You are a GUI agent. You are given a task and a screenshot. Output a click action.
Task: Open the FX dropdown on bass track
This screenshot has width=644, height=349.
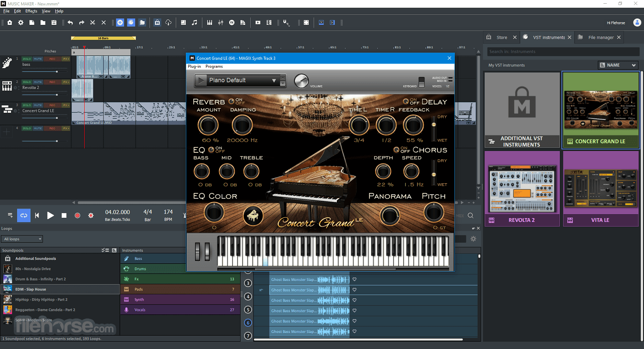click(66, 59)
